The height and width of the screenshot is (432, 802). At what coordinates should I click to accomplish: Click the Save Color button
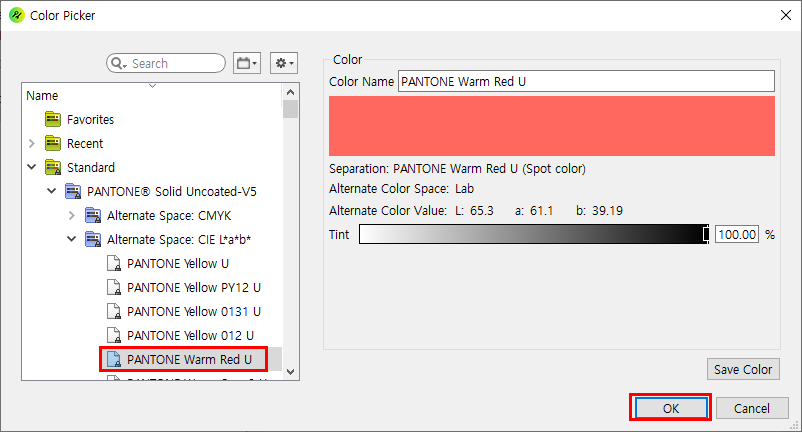click(x=743, y=369)
